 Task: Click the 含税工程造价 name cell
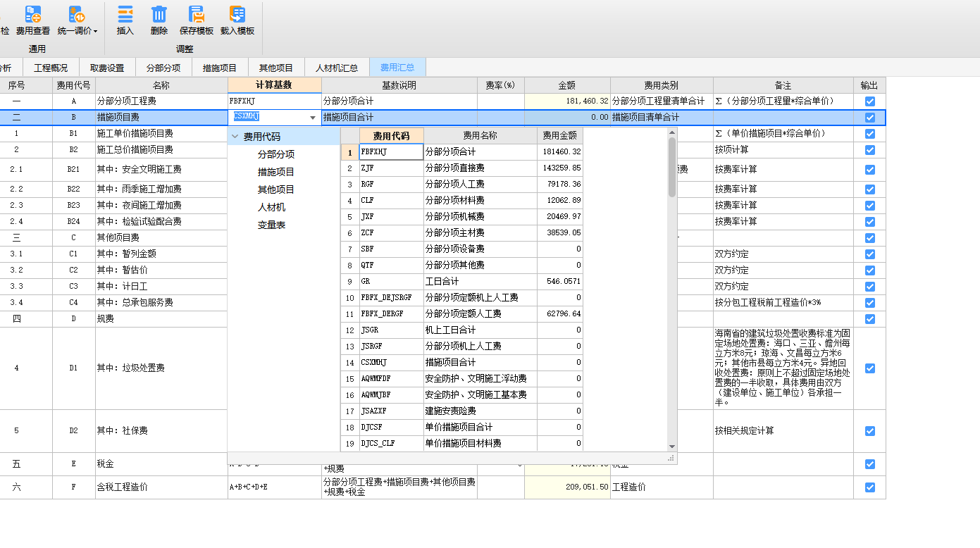tap(161, 487)
